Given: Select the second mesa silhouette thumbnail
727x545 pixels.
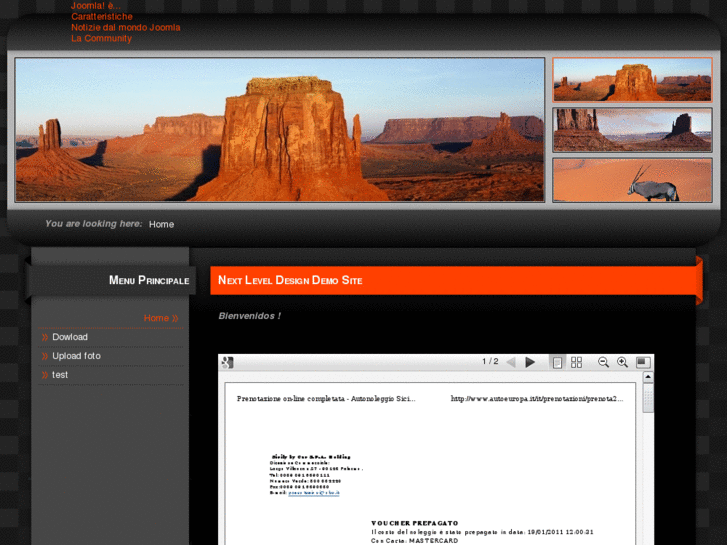Looking at the screenshot, I should (632, 130).
